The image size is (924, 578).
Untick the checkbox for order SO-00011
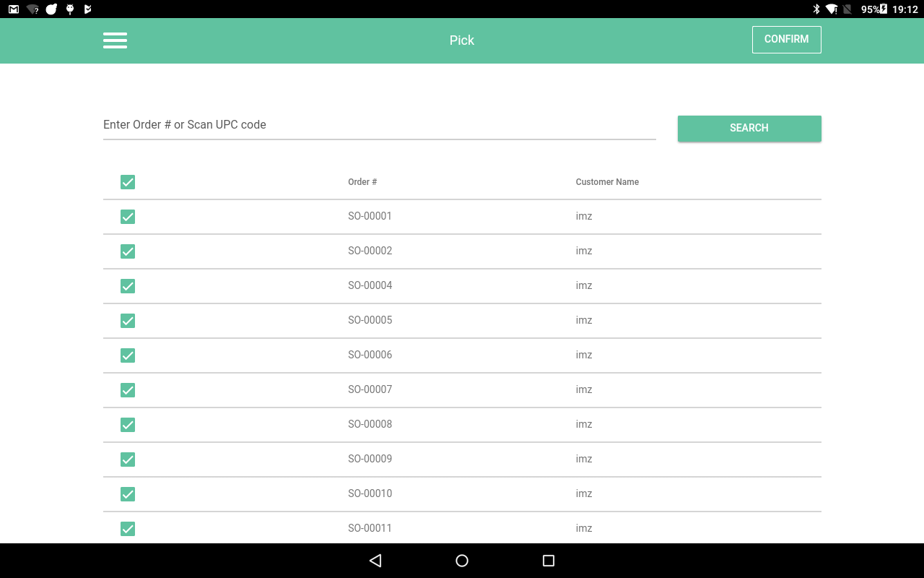(128, 529)
